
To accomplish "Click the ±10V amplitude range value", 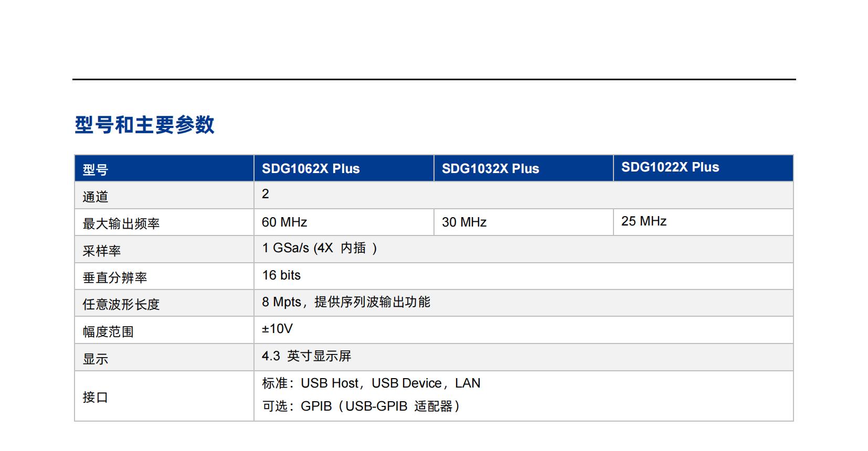I will coord(277,329).
